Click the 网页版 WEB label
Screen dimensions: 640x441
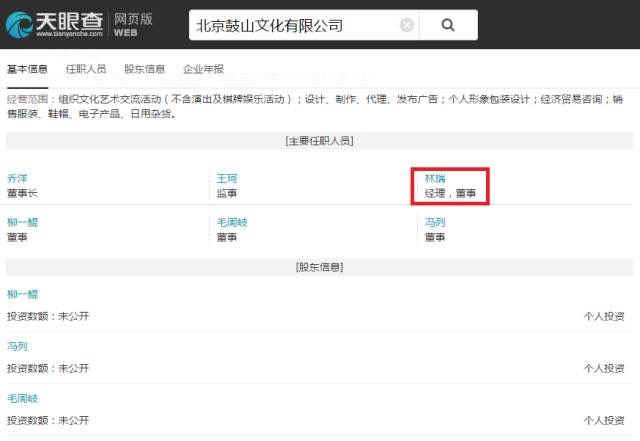pyautogui.click(x=133, y=24)
